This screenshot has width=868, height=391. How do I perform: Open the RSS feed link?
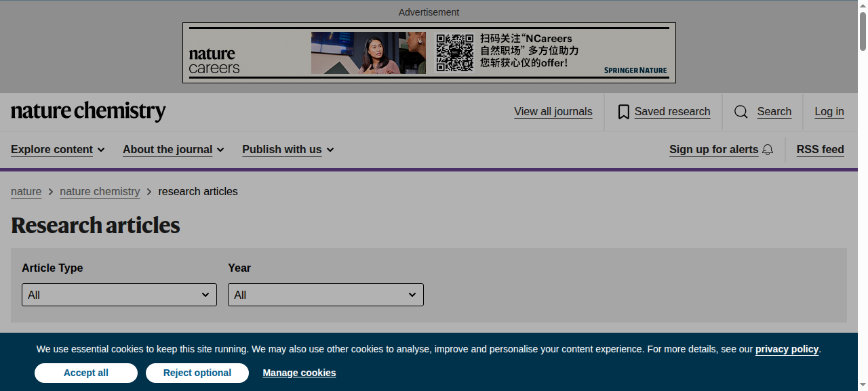(821, 150)
